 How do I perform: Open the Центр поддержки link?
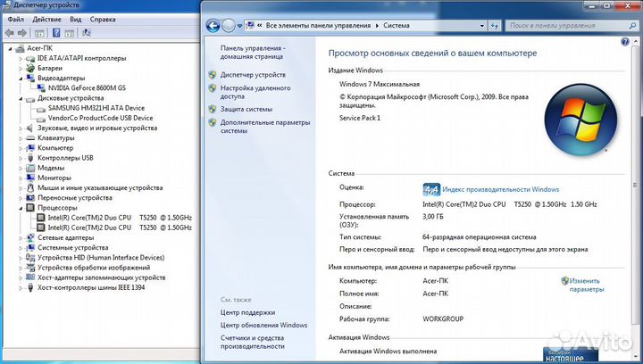pyautogui.click(x=247, y=312)
